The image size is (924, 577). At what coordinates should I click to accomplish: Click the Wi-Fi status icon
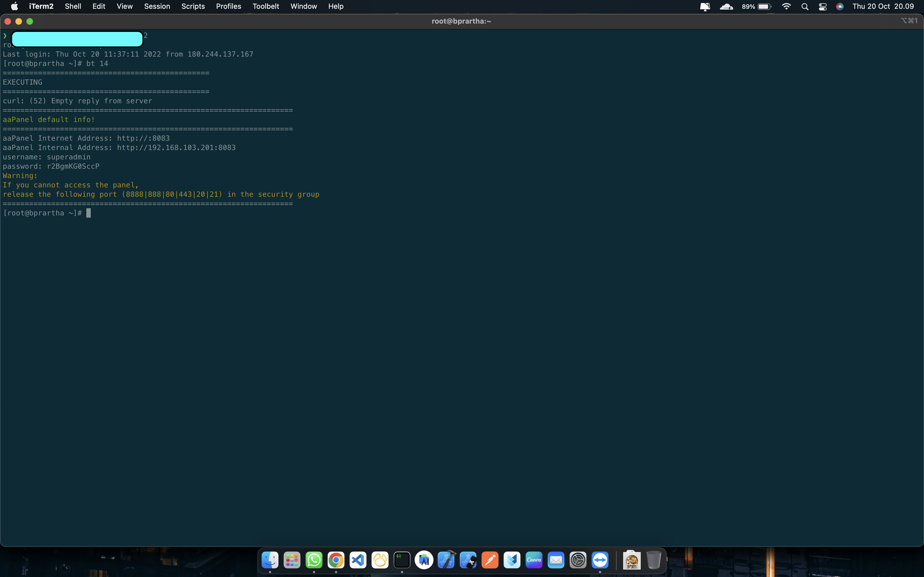pyautogui.click(x=786, y=7)
